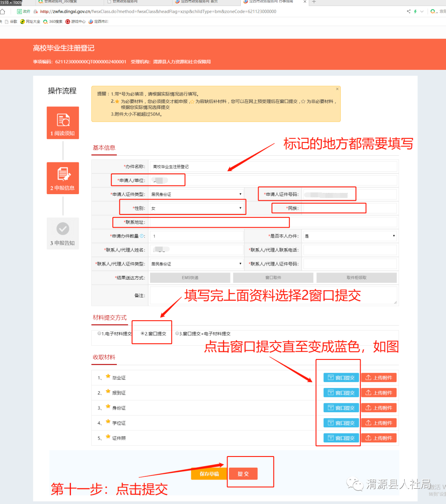Click the 申请办件数量 input field
The image size is (446, 504).
196,236
